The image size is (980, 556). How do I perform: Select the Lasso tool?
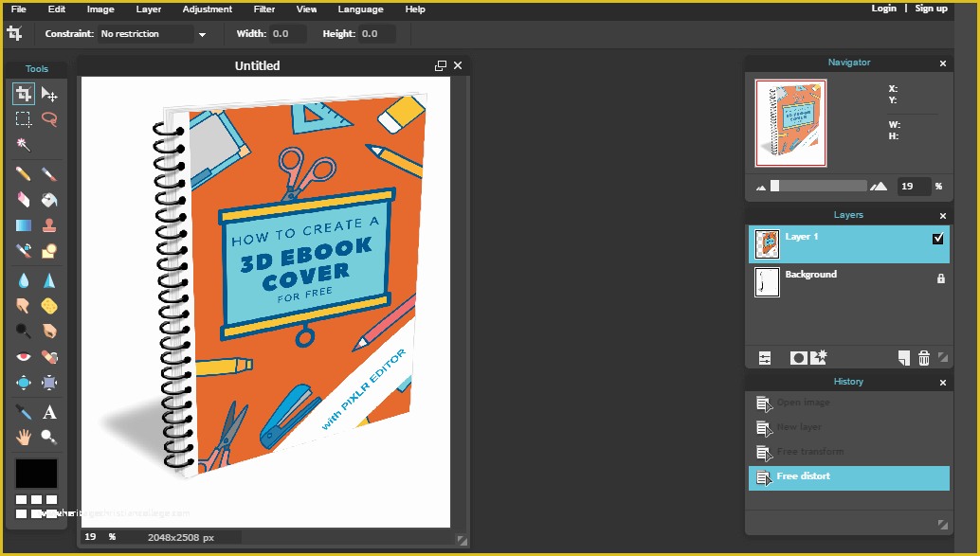(49, 118)
